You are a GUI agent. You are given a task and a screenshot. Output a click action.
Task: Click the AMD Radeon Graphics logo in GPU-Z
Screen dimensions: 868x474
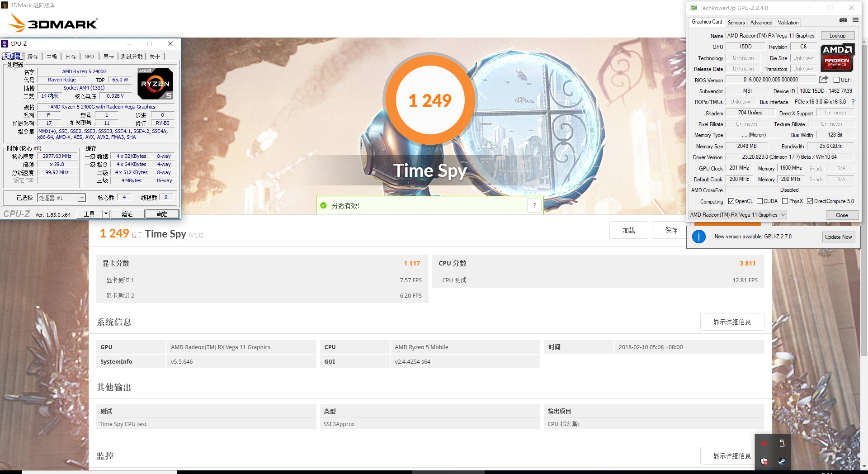pyautogui.click(x=837, y=58)
